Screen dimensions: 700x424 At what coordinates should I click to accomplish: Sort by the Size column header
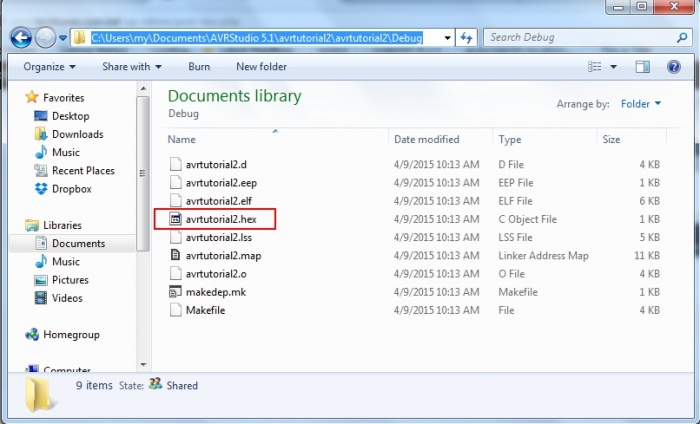[x=611, y=140]
